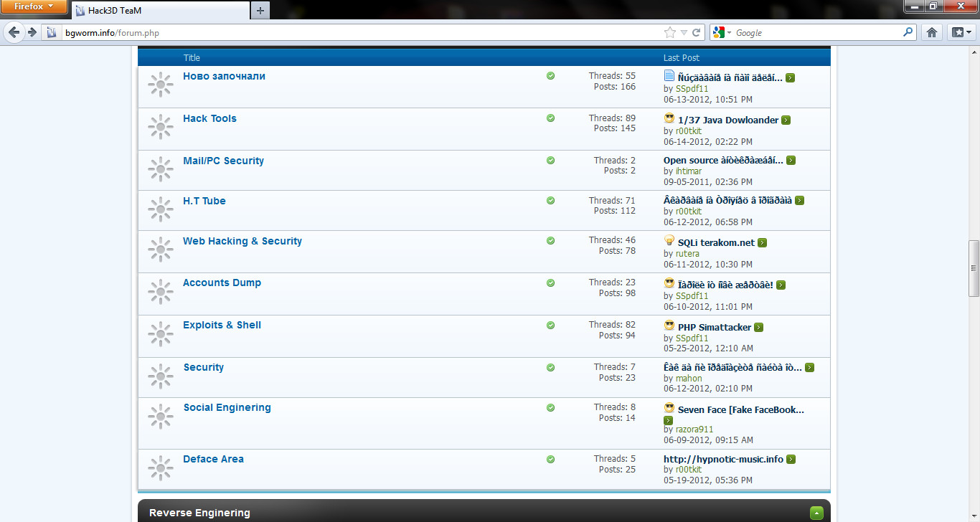Click the Reload page icon in address bar
The width and height of the screenshot is (980, 522).
[x=696, y=32]
